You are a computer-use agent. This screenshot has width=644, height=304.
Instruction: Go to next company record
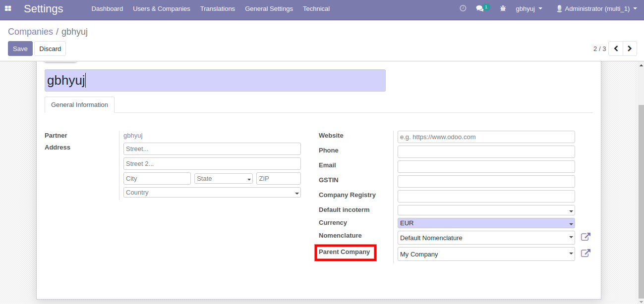coord(630,49)
